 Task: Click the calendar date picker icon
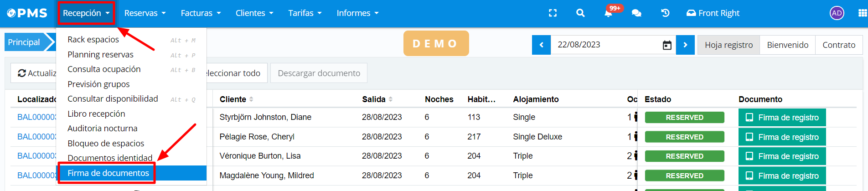[x=667, y=45]
